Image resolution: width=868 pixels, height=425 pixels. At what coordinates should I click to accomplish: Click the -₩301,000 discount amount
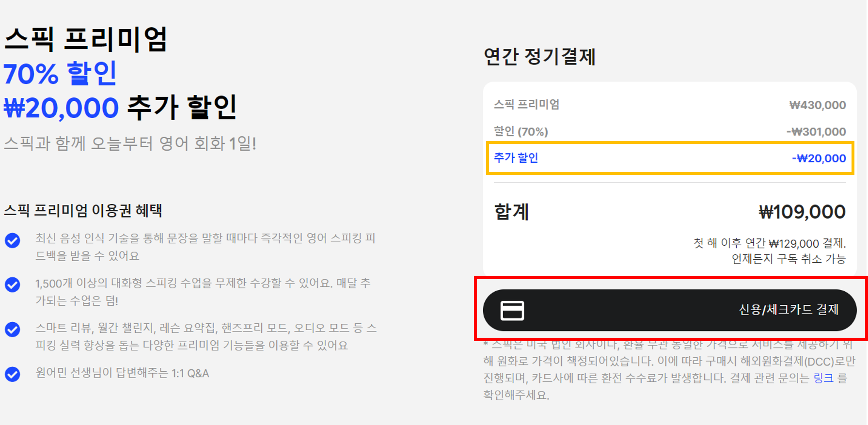click(x=816, y=132)
